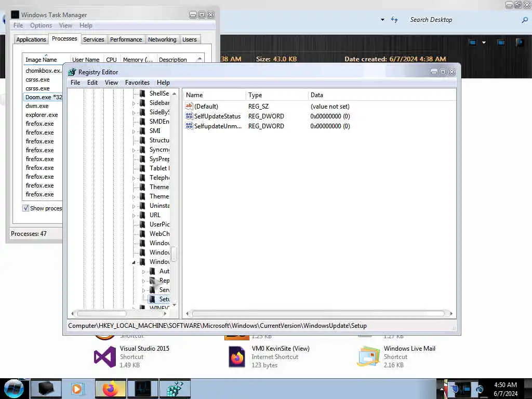Screen dimensions: 532x399
Task: Switch to the Performance tab in Task Manager
Action: 126,39
